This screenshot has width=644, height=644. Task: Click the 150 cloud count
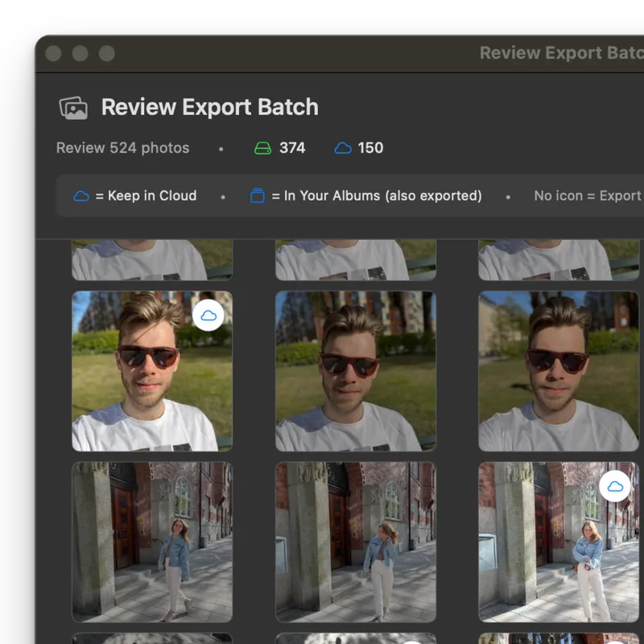[370, 148]
